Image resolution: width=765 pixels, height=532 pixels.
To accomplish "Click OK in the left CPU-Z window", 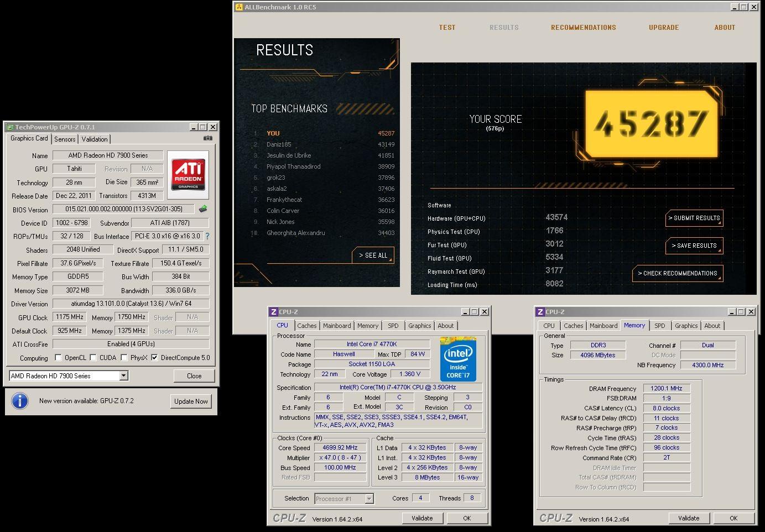I will click(x=467, y=518).
